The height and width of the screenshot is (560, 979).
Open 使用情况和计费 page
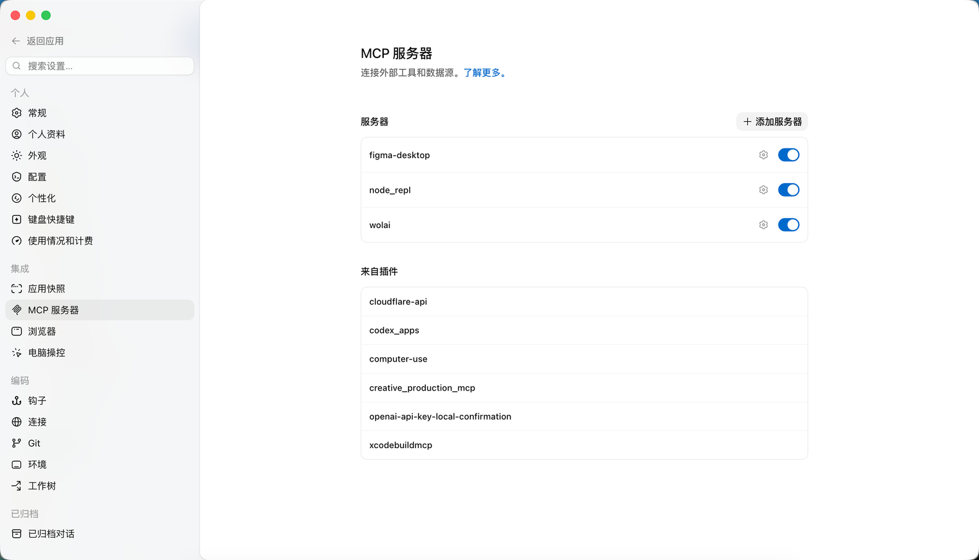[x=100, y=241]
